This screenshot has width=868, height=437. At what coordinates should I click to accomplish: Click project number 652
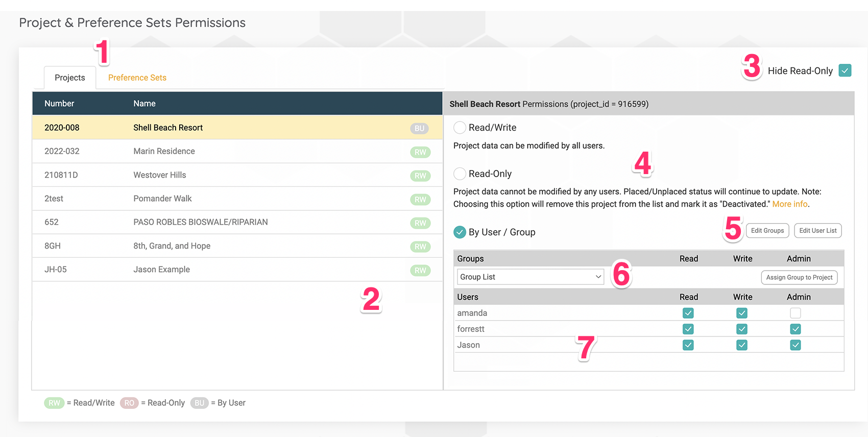coord(52,222)
